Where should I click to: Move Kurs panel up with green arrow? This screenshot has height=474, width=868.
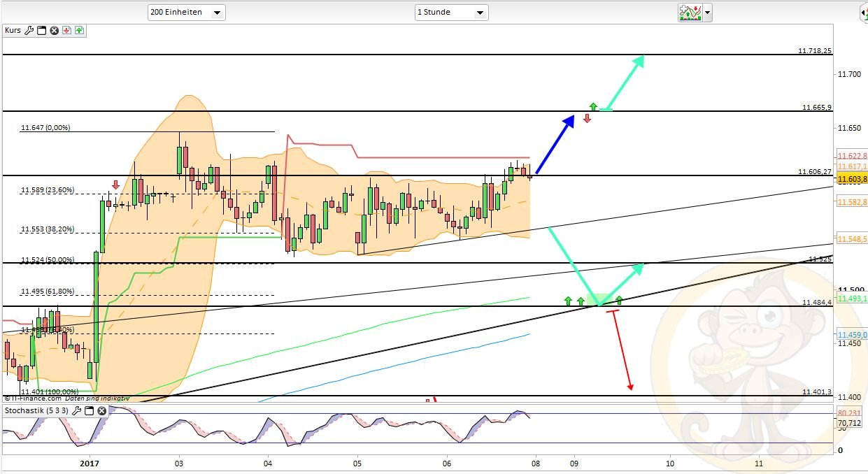[79, 30]
